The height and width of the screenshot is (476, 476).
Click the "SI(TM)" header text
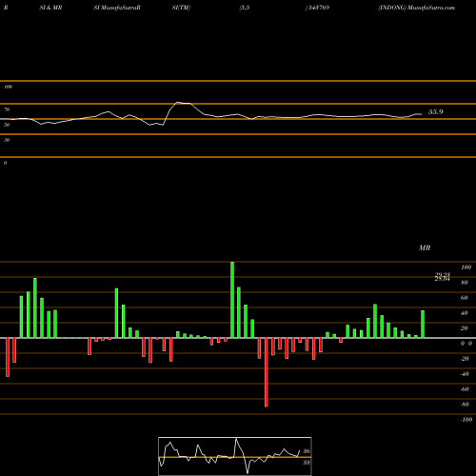[x=181, y=8]
